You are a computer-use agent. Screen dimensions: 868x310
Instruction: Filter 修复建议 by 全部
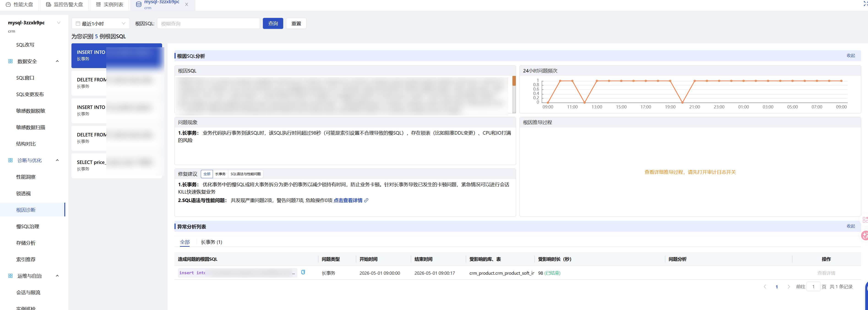[x=207, y=174]
